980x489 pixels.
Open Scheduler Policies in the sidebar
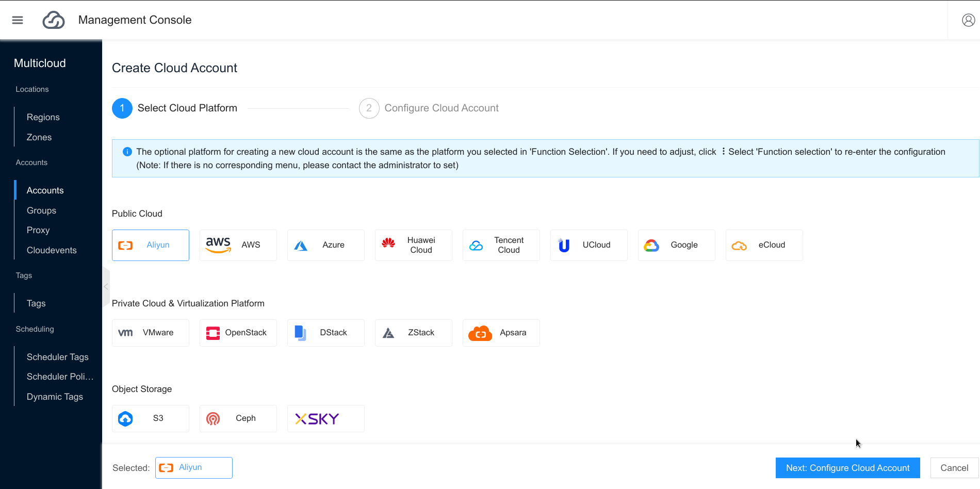[x=60, y=377]
